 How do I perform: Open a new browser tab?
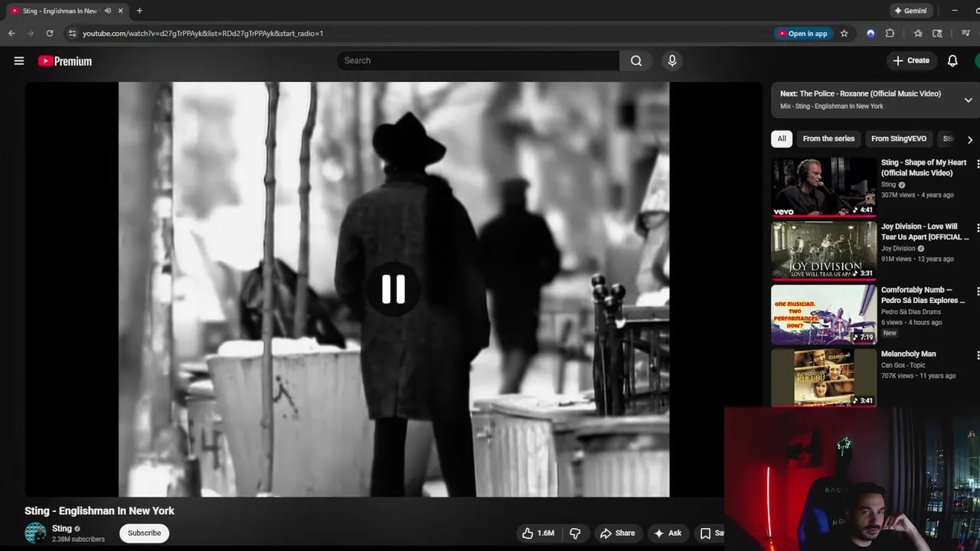(x=139, y=11)
